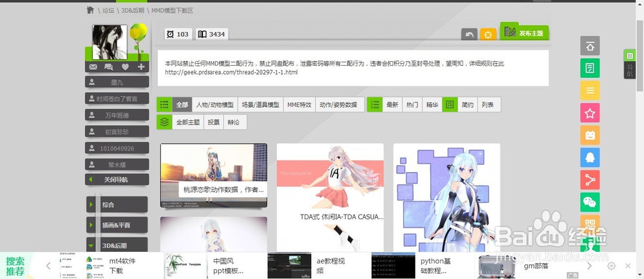This screenshot has height=279, width=644.
Task: Click the blue QQ penguin icon
Action: (x=590, y=157)
